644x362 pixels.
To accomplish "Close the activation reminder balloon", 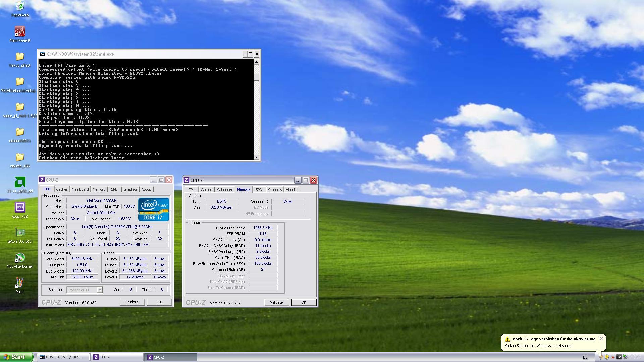I will coord(601,338).
